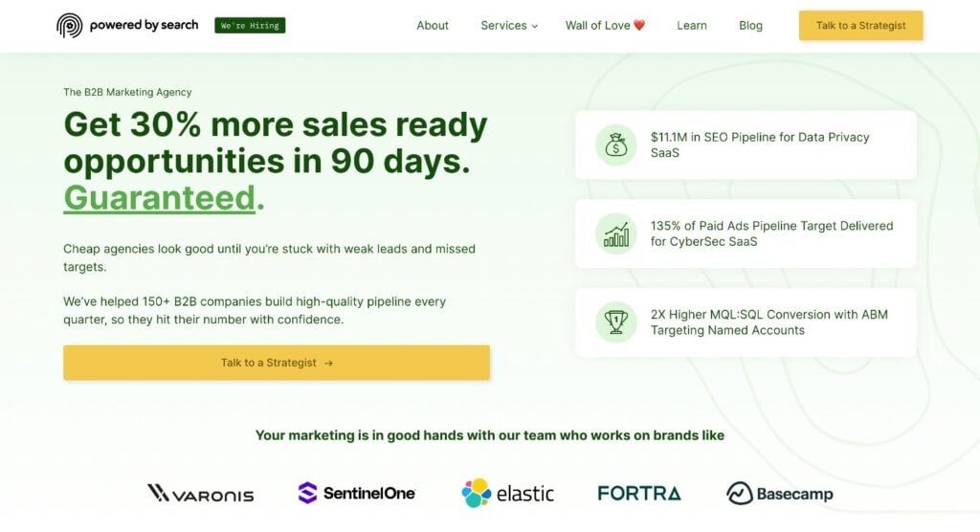
Task: Navigate to the Blog
Action: point(750,26)
